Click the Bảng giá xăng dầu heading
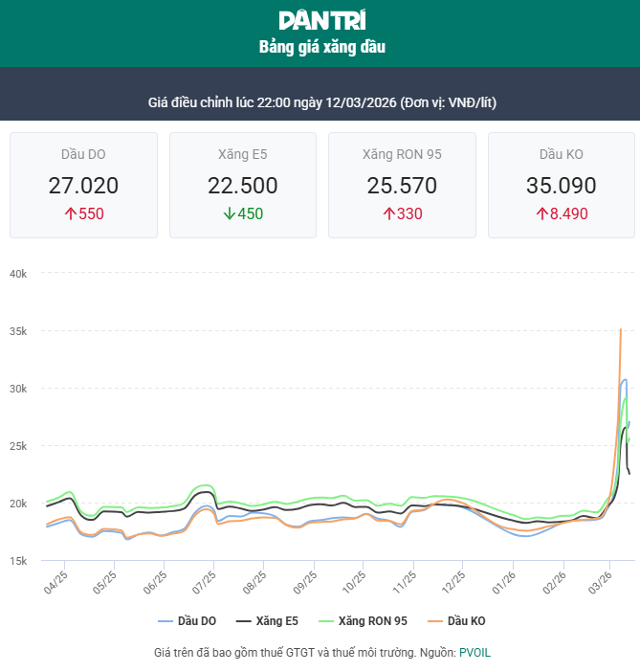Image resolution: width=640 pixels, height=672 pixels. [321, 46]
